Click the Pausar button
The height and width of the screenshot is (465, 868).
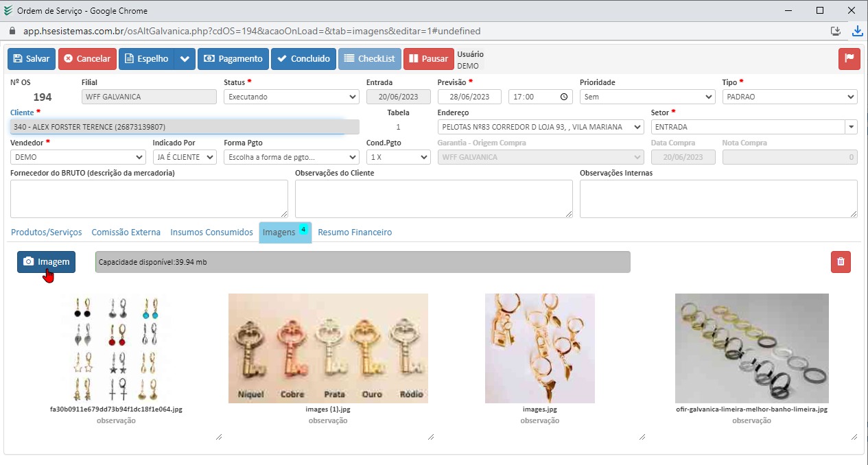pos(428,58)
